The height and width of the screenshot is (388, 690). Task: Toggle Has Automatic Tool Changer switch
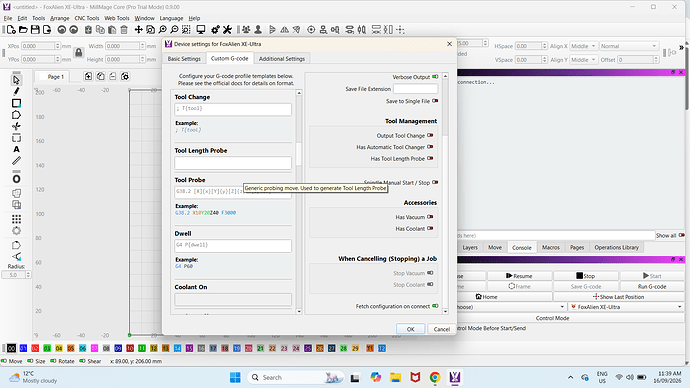pyautogui.click(x=430, y=147)
